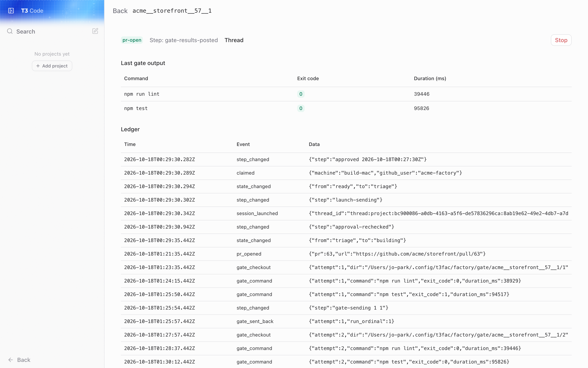
Task: Click the Exit code column header
Action: [308, 78]
